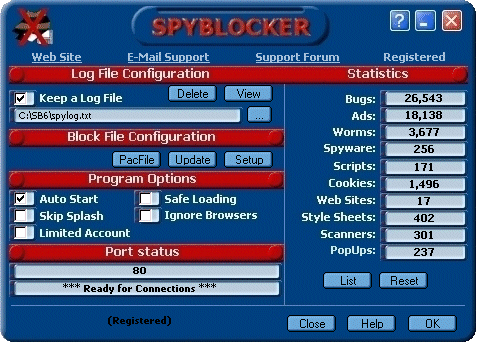This screenshot has height=364, width=478.
Task: Click the log file path field
Action: [x=127, y=116]
